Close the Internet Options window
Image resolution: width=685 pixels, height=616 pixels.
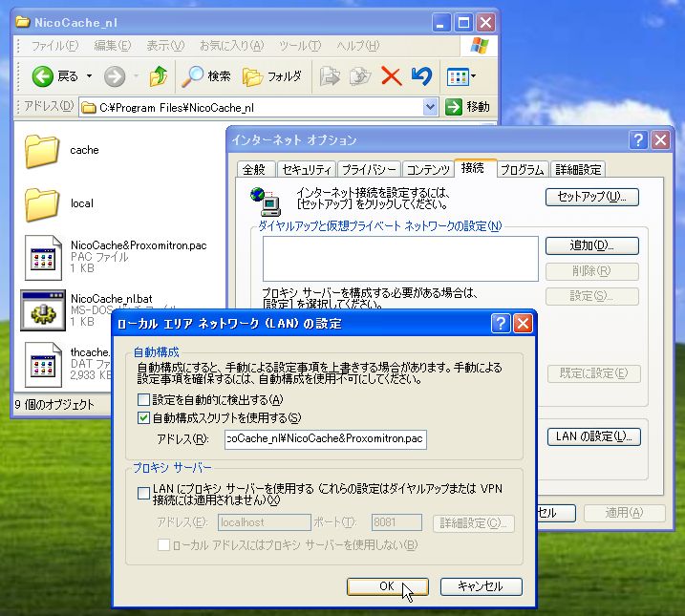point(660,140)
